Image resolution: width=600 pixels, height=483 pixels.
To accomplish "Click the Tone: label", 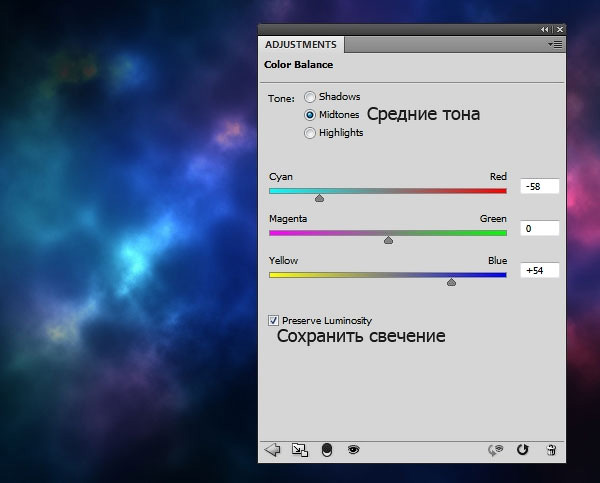I will tap(281, 99).
